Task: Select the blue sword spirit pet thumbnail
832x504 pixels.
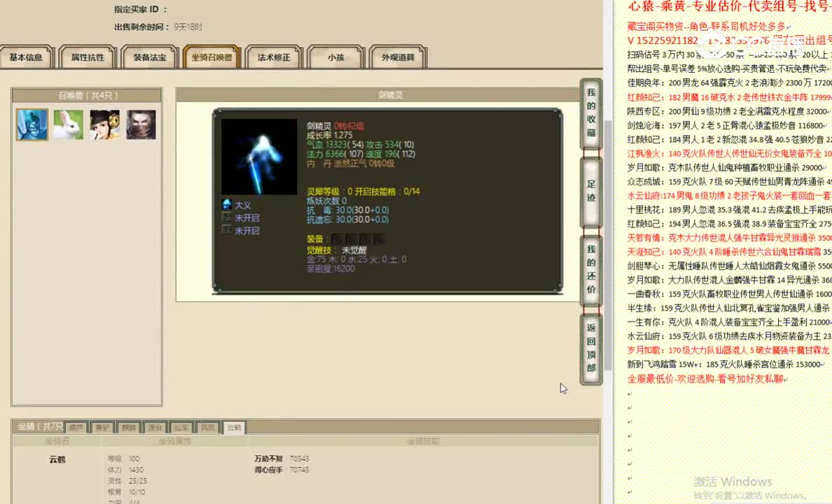Action: tap(32, 125)
